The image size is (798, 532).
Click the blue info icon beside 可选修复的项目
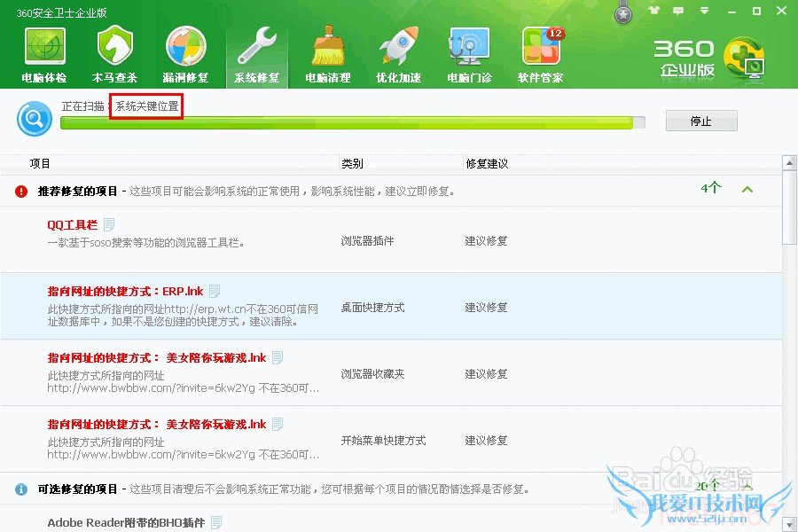tap(21, 489)
